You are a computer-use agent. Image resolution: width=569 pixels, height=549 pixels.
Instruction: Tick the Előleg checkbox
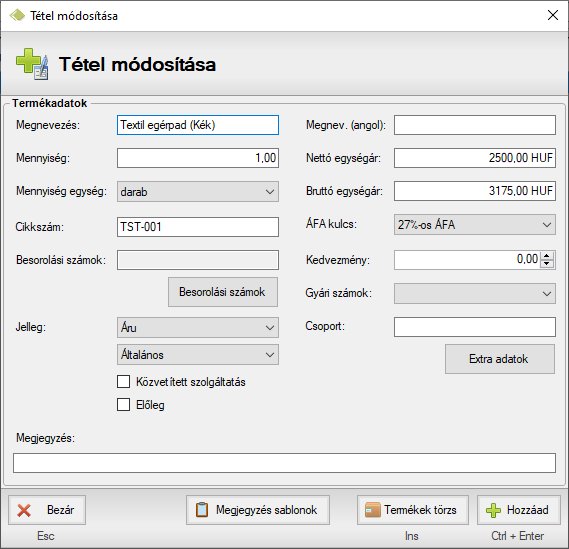123,405
